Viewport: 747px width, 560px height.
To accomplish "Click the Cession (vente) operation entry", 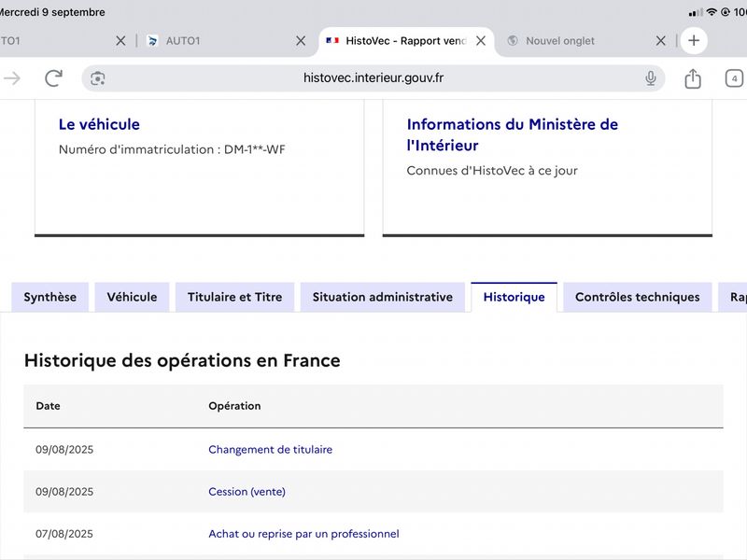I will (247, 492).
